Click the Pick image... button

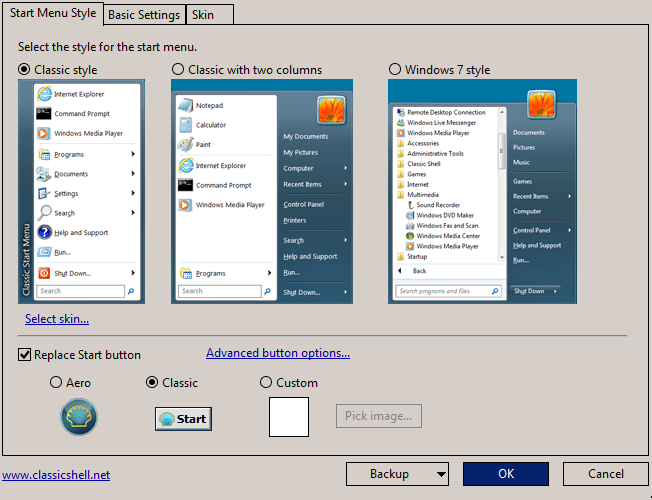(379, 416)
